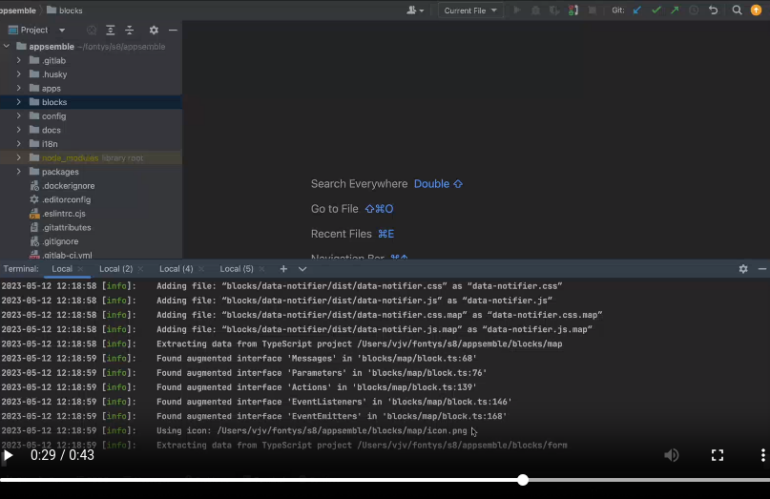Click the Run with Coverage icon
Viewport: 770px width, 499px height.
pyautogui.click(x=554, y=10)
